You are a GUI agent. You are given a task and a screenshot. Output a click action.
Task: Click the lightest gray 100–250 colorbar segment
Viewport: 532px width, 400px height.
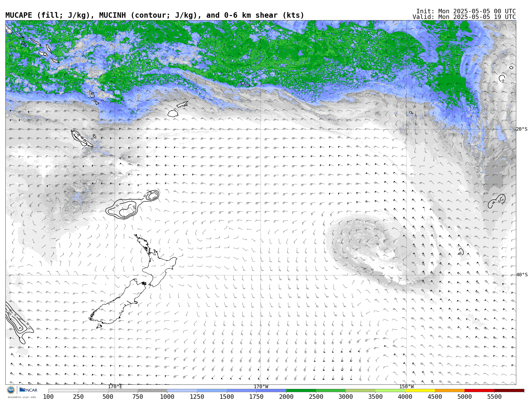(x=63, y=391)
